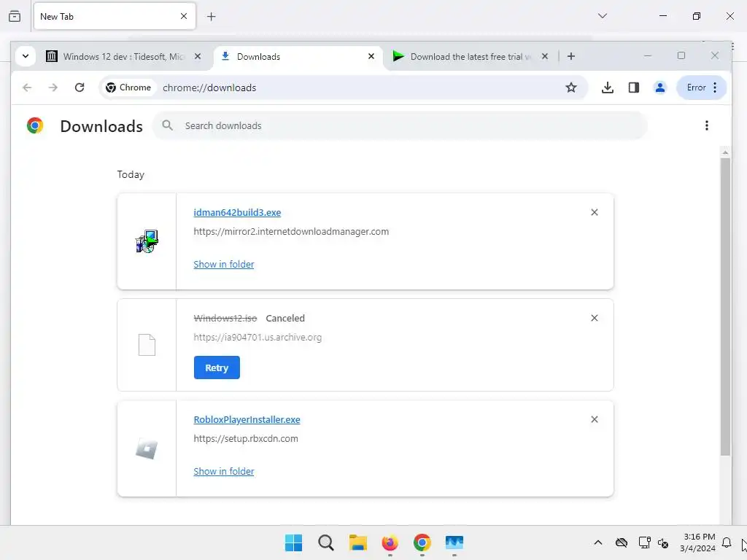Click the scrollbar up arrow

pos(725,153)
